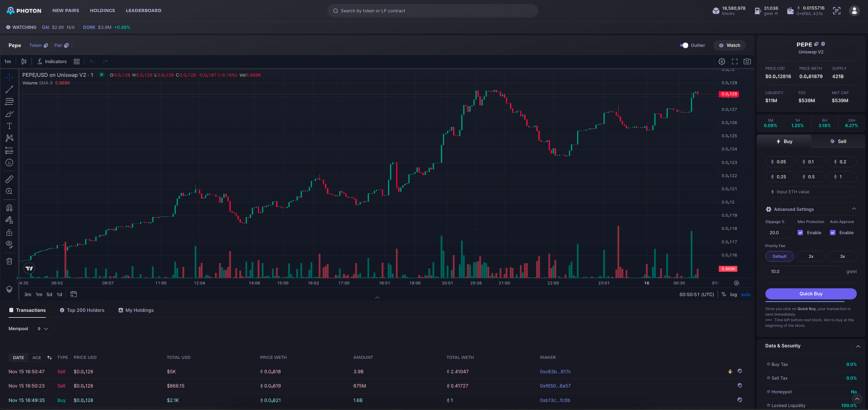Open the wallet icon in header
The height and width of the screenshot is (410, 868).
tap(790, 11)
